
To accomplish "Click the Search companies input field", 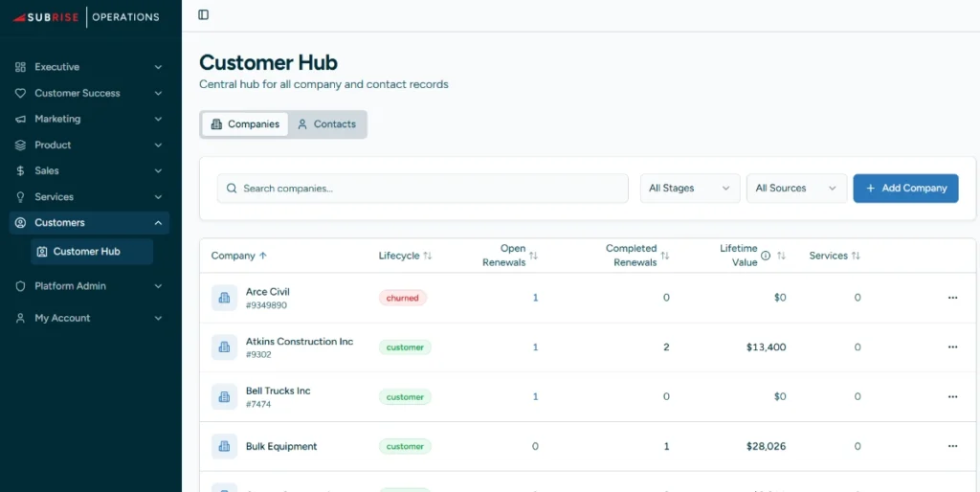I will pyautogui.click(x=422, y=189).
